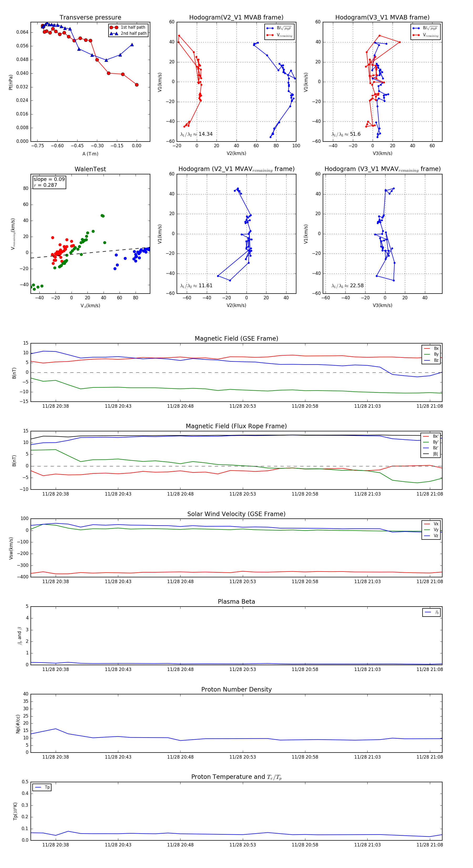473x868 pixels.
Task: Click the "Plasma Beta" plot title
Action: [236, 602]
